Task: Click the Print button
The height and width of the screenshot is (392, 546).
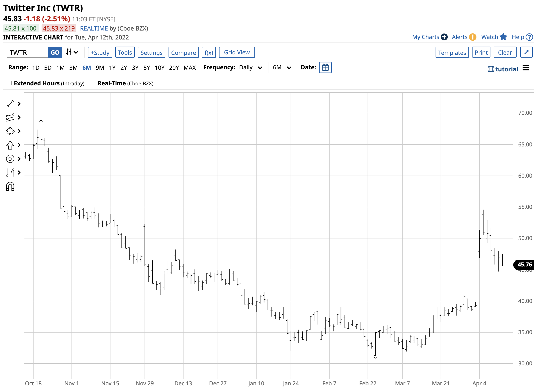Action: pos(481,53)
